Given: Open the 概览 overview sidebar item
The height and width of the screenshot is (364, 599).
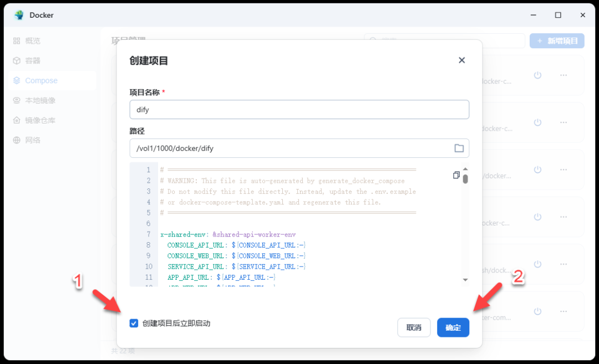Looking at the screenshot, I should point(52,41).
